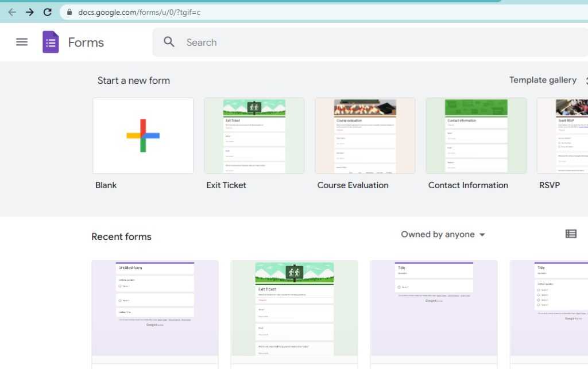Click the browser address bar URL
Screen dimensions: 588x369
(140, 12)
